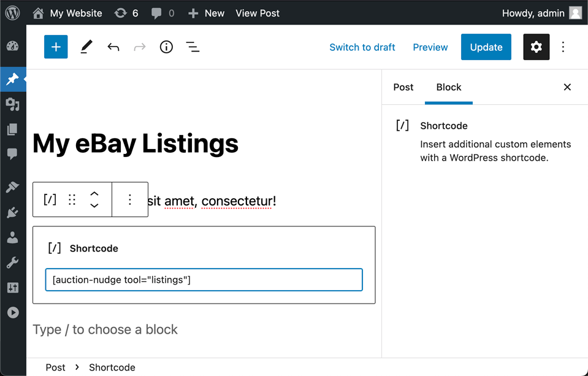Image resolution: width=588 pixels, height=376 pixels.
Task: Open the updates indicator showing 6
Action: point(126,13)
